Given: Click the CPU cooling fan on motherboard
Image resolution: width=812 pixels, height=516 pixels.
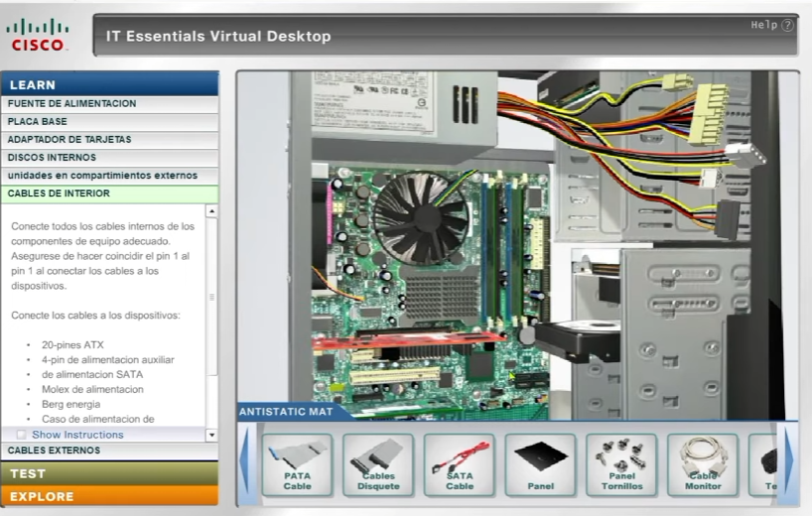Looking at the screenshot, I should click(422, 218).
